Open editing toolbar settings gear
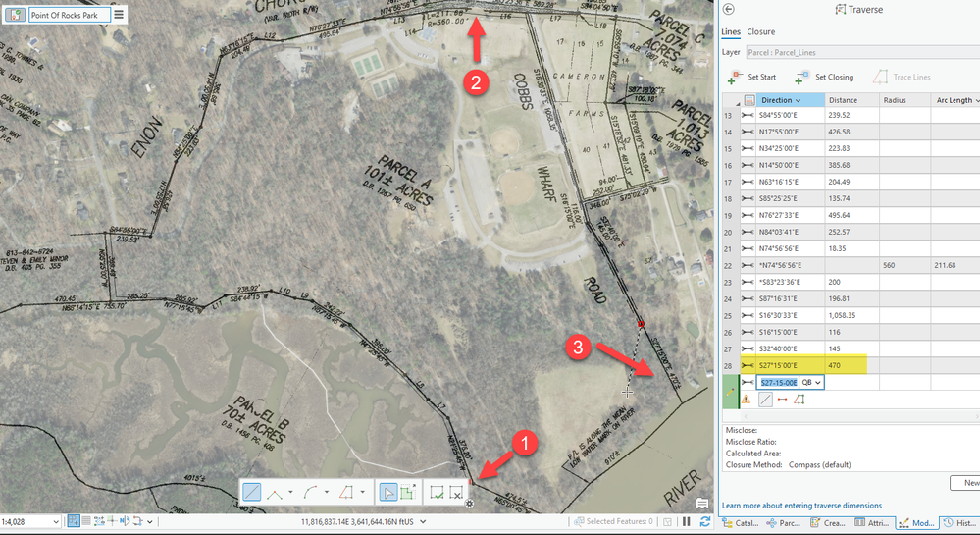This screenshot has width=980, height=535. click(469, 503)
